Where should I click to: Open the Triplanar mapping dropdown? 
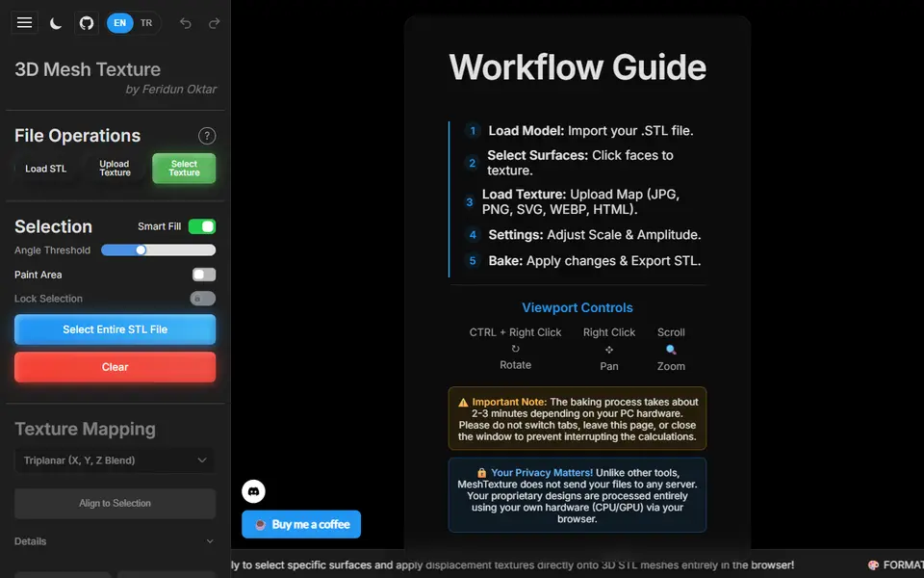point(115,460)
